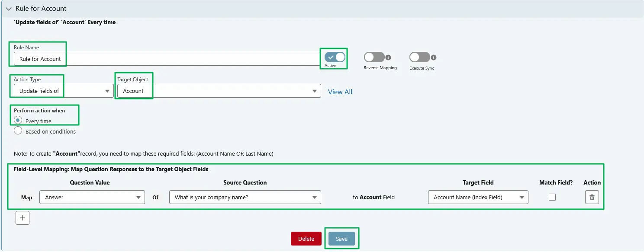644x252 pixels.
Task: Select the Every time option
Action: 18,121
